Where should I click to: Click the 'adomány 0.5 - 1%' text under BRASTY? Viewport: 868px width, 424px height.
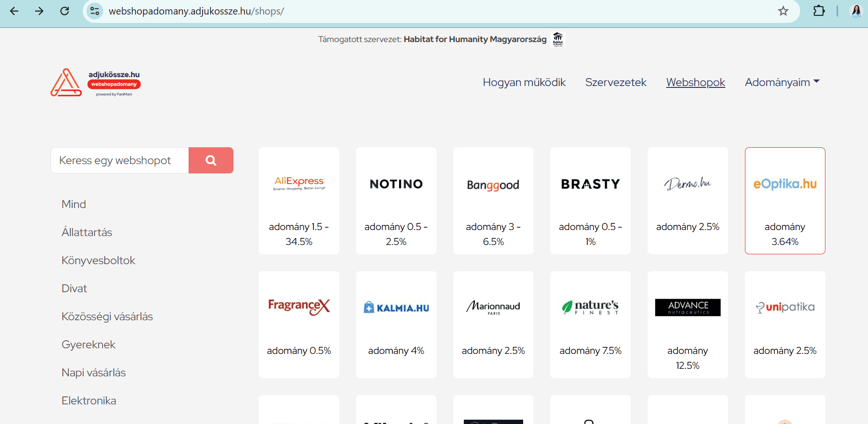click(591, 234)
